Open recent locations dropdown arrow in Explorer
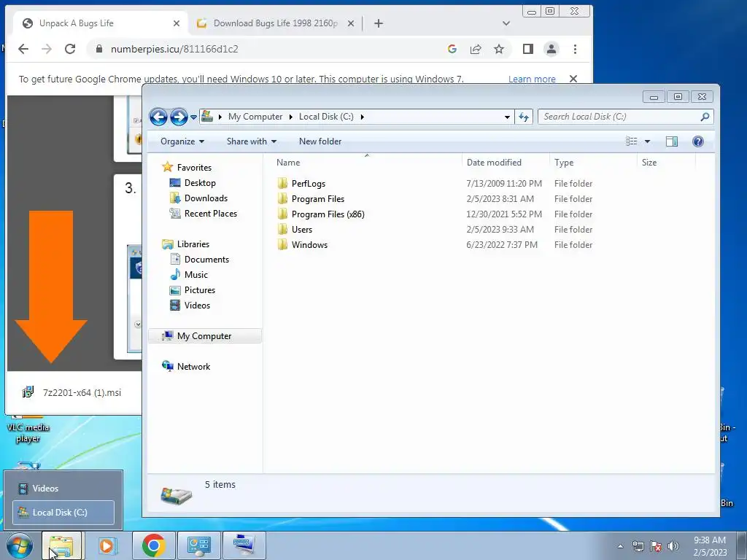 click(193, 117)
